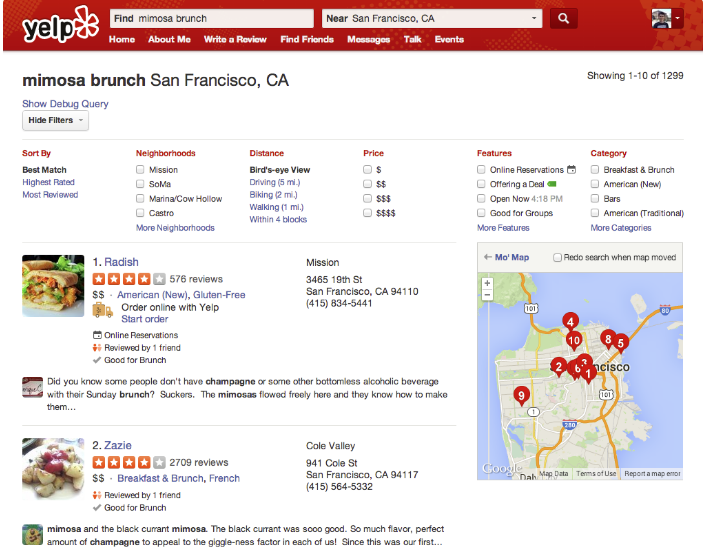Enable Online Reservations filter

(481, 169)
